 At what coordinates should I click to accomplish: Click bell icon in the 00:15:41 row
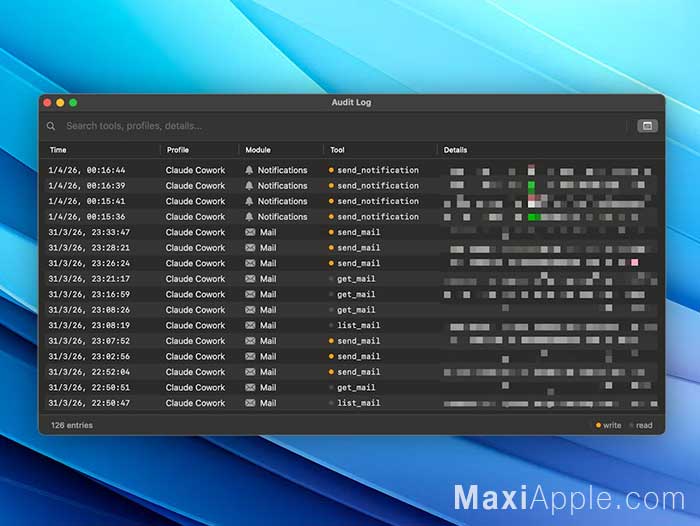click(249, 201)
